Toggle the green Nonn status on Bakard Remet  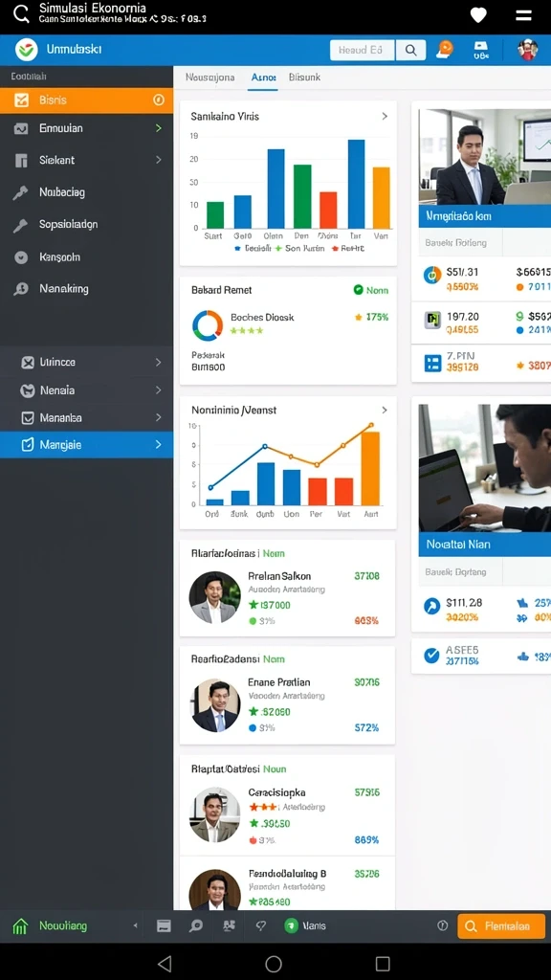click(x=370, y=290)
